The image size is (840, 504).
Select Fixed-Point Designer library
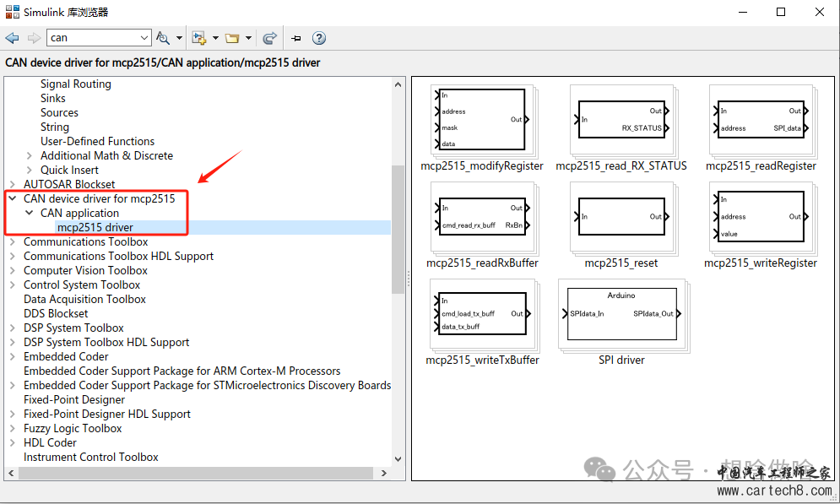74,399
